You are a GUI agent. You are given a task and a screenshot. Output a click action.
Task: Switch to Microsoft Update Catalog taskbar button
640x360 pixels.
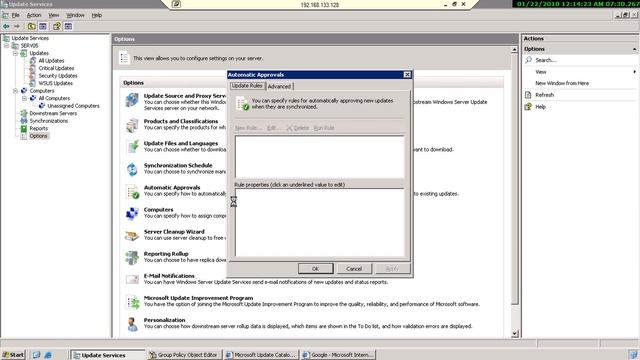point(261,355)
